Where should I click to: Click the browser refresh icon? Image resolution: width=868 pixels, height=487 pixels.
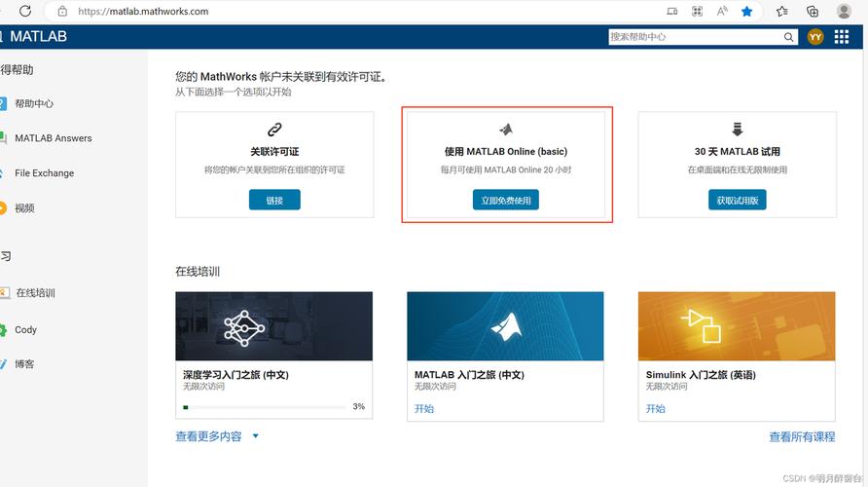coord(25,11)
